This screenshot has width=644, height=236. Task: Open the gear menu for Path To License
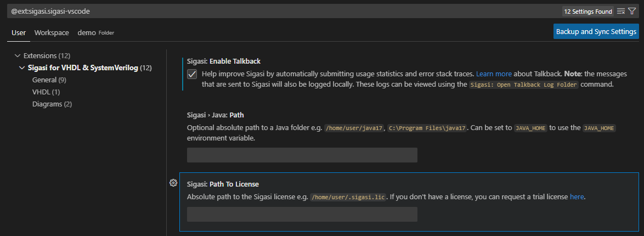click(173, 183)
